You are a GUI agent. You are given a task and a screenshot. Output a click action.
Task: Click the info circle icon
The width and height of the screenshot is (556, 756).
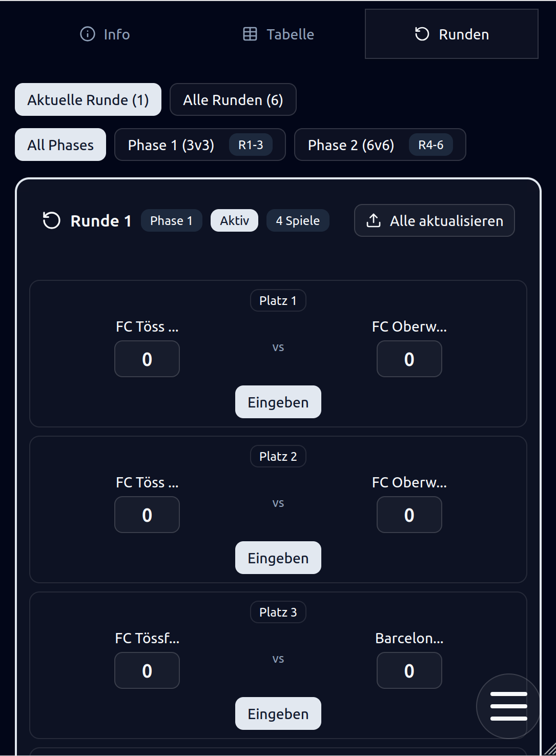[88, 34]
